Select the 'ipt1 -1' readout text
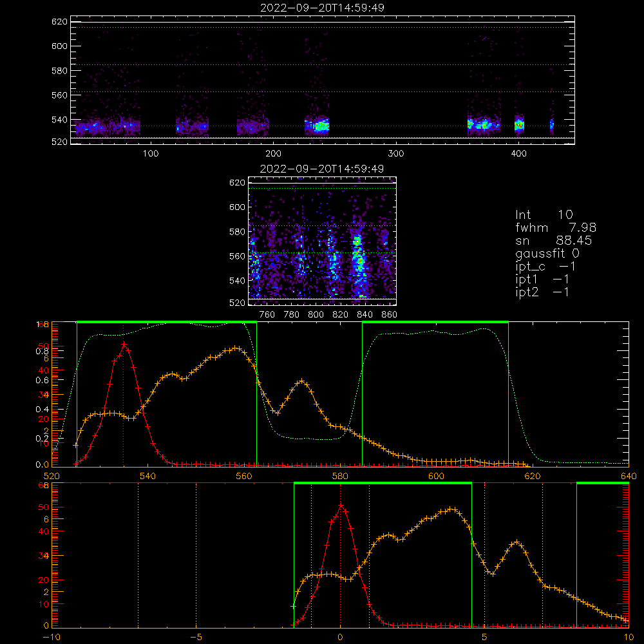Screen dimensions: 644x644 point(542,279)
